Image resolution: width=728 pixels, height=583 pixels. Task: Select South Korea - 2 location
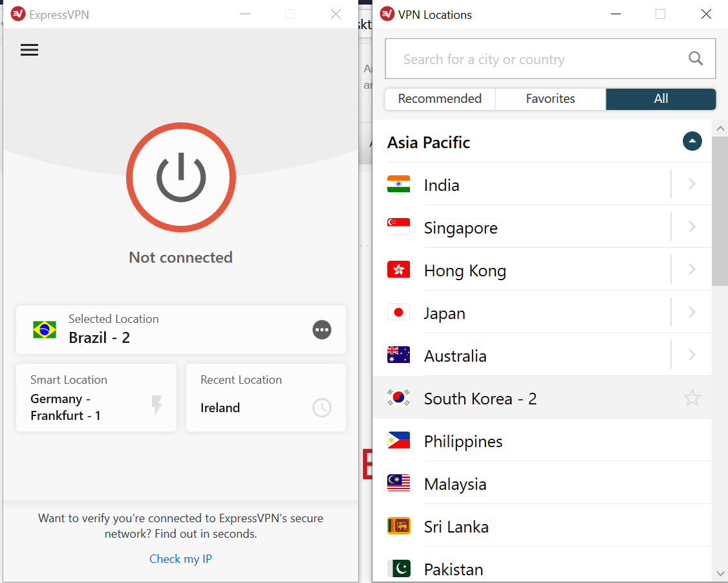click(542, 398)
